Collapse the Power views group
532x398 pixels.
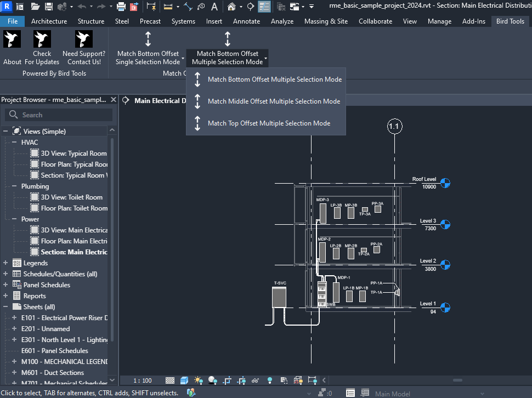(15, 219)
